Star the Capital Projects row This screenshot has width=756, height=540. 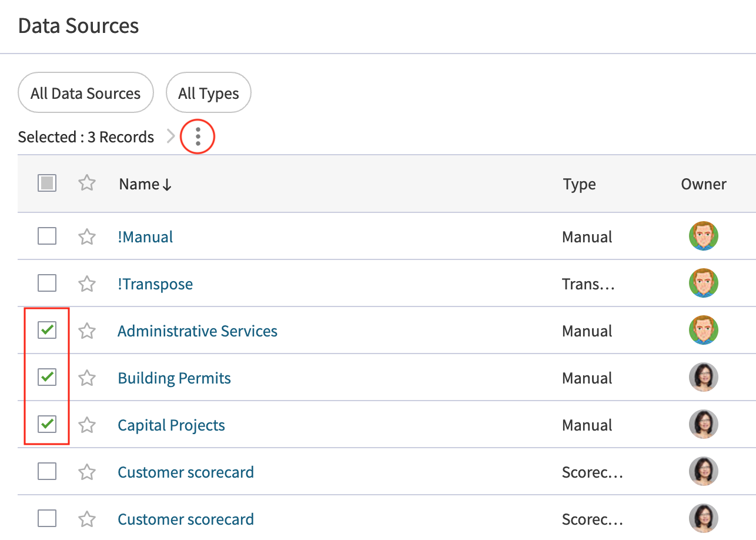tap(87, 424)
